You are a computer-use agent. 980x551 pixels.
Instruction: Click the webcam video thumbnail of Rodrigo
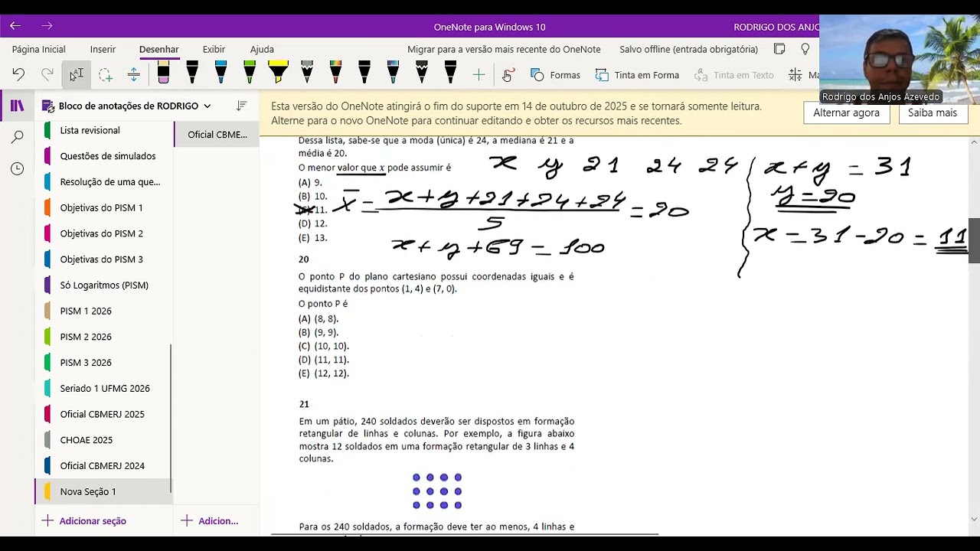point(900,59)
